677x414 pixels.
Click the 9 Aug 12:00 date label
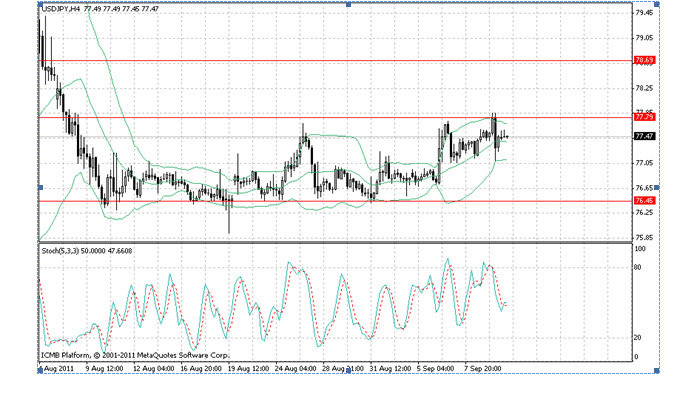pyautogui.click(x=104, y=369)
